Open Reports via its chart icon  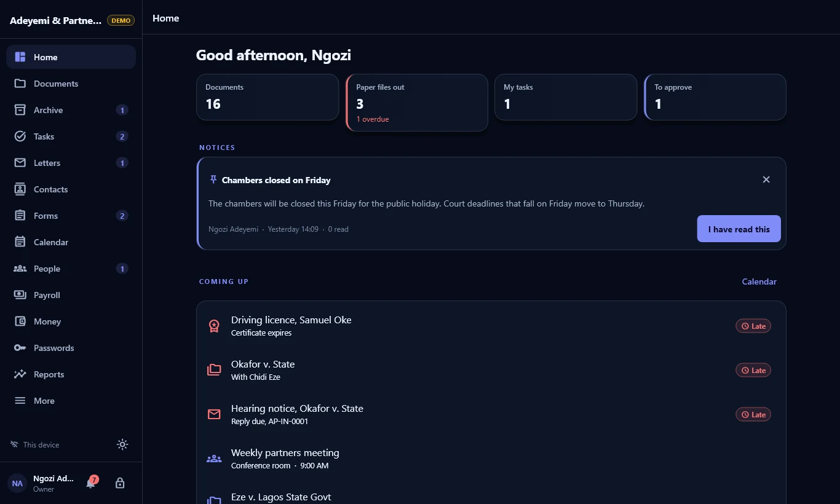20,374
